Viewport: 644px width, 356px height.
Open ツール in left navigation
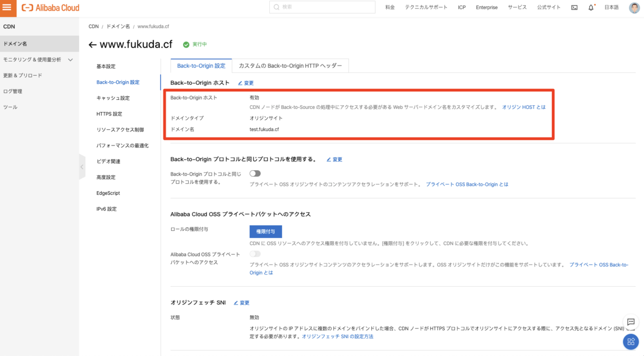(x=39, y=107)
